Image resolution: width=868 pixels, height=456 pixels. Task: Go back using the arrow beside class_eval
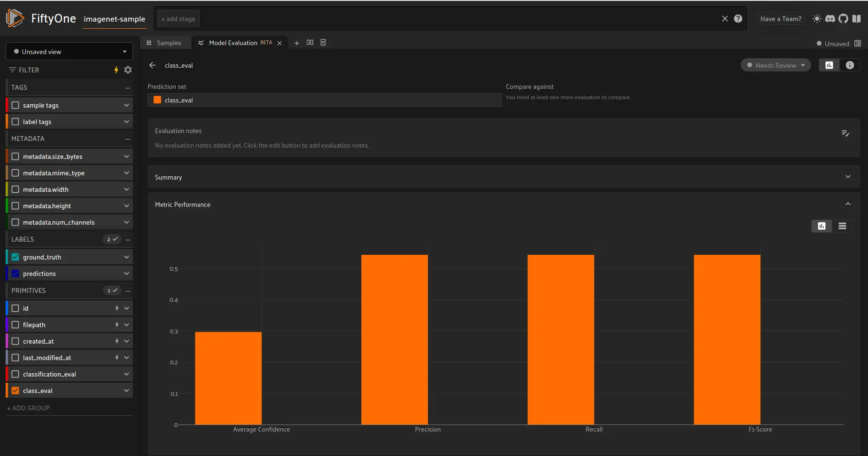(x=152, y=65)
